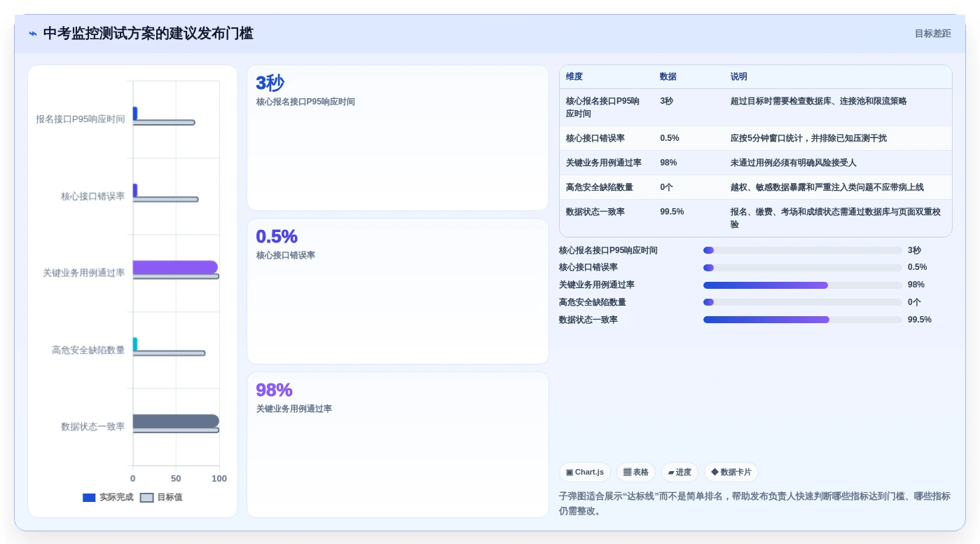980x544 pixels.
Task: Click the 核心报名接口P95响应时间 card caption
Action: click(x=305, y=102)
